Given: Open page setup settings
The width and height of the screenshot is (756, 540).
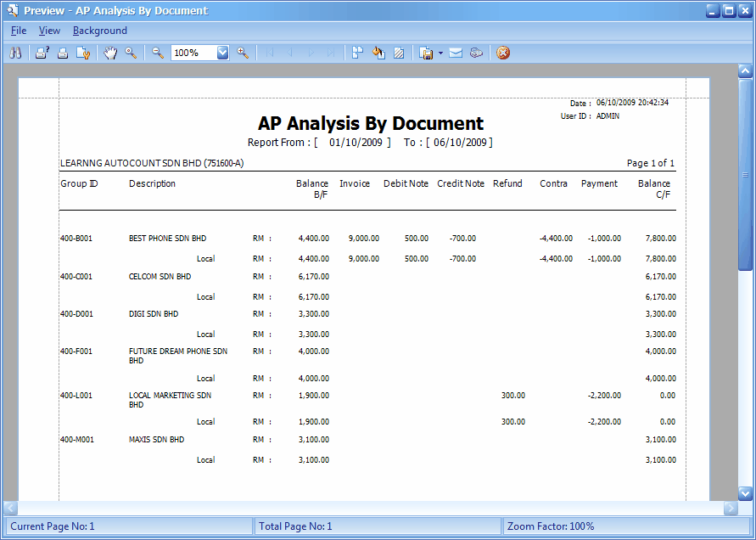Looking at the screenshot, I should pos(82,53).
